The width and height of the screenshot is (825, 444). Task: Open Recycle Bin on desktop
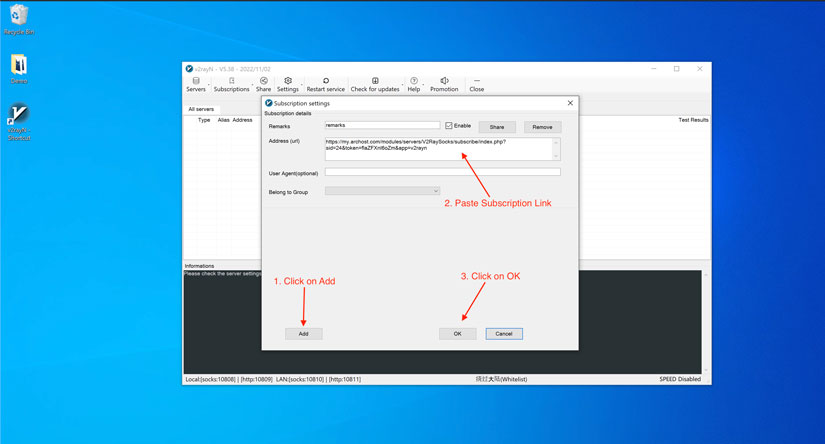pyautogui.click(x=19, y=17)
